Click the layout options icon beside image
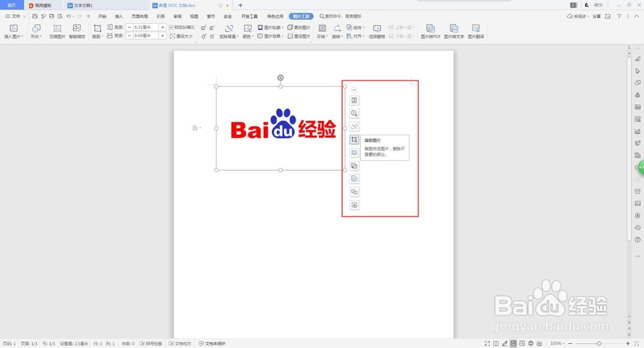 354,100
